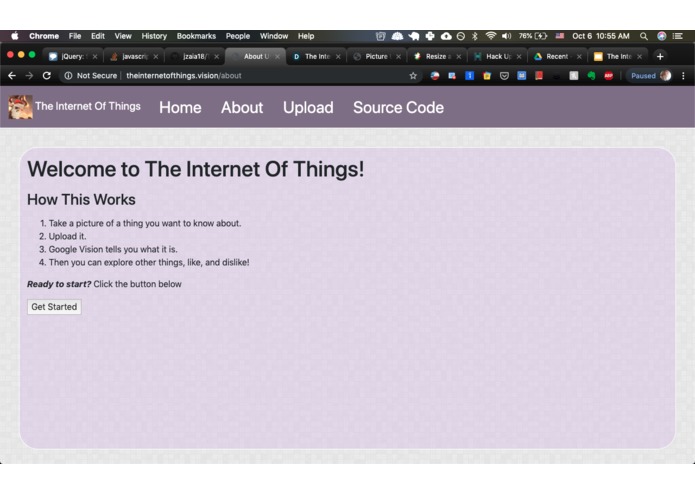
Task: Open the Pocket extension icon
Action: [504, 76]
